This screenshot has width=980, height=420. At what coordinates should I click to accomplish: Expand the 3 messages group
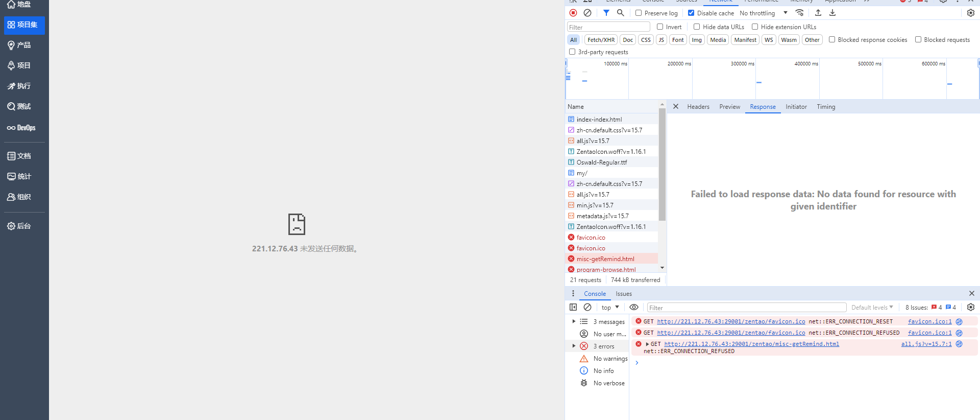click(574, 322)
